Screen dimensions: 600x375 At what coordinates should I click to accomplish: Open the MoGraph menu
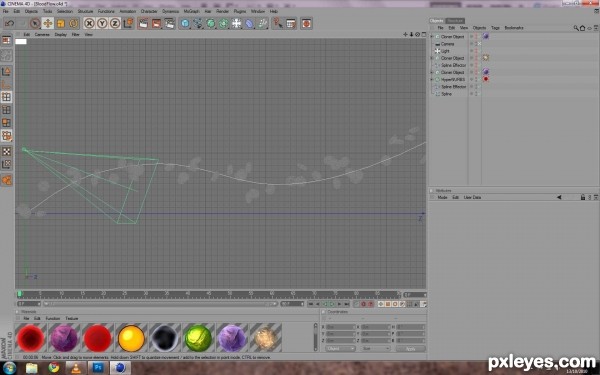point(191,11)
